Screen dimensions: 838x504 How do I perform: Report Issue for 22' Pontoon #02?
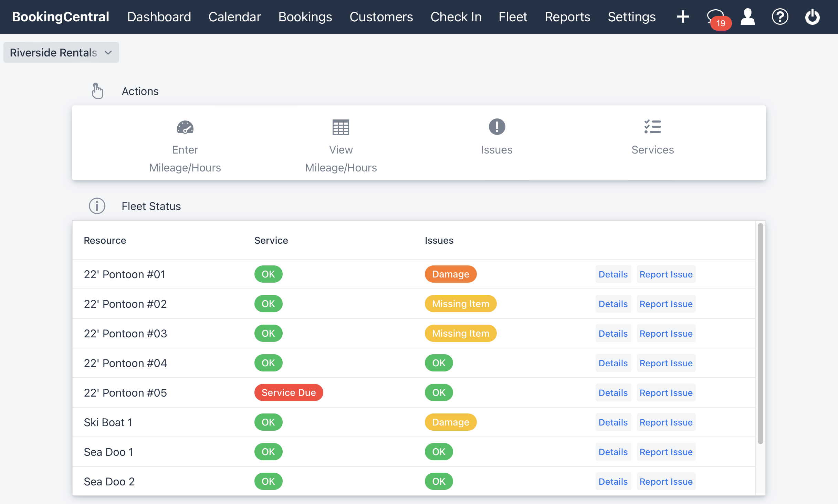point(666,304)
